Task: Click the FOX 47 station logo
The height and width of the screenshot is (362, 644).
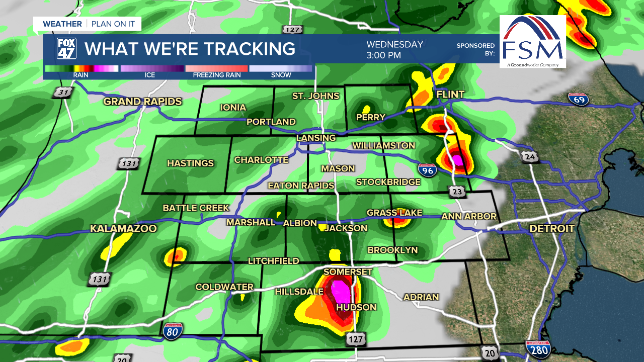Action: tap(66, 49)
